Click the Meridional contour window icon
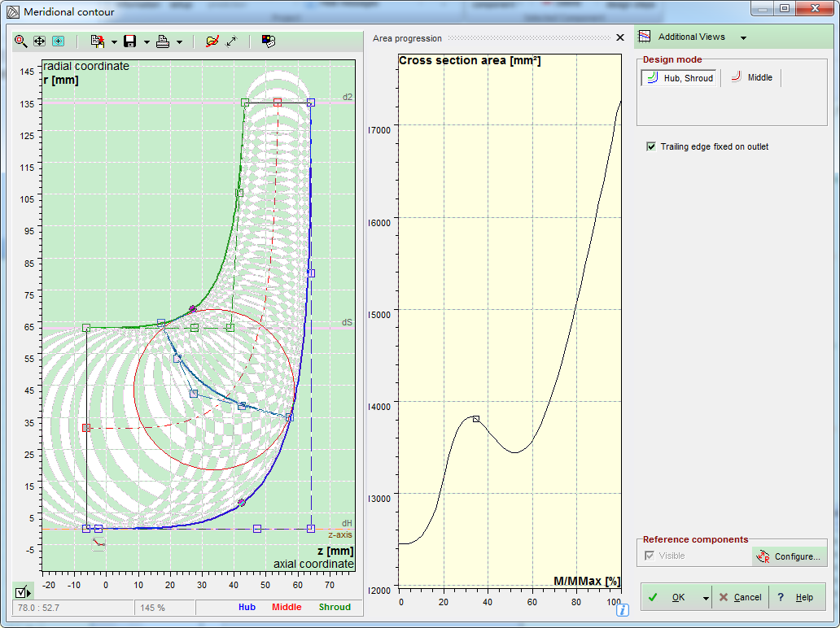This screenshot has width=840, height=628. click(13, 11)
